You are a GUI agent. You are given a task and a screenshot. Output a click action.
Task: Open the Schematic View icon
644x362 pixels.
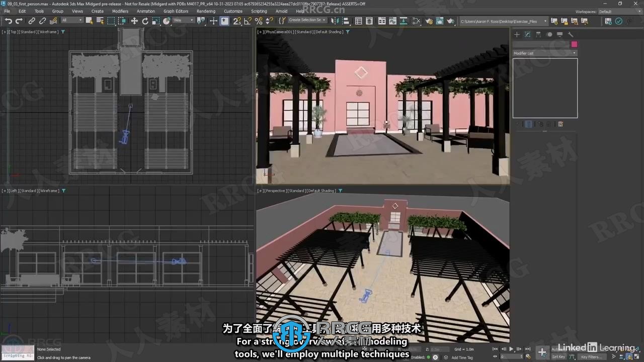point(404,21)
